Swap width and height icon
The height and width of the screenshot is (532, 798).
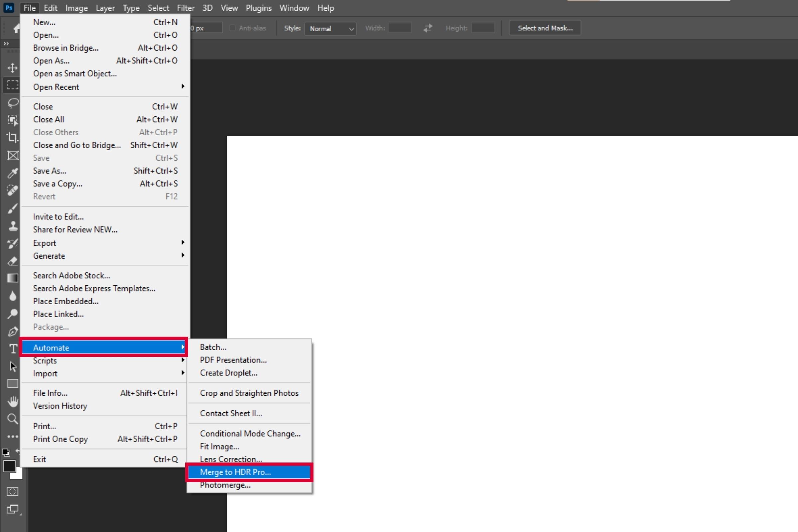428,28
